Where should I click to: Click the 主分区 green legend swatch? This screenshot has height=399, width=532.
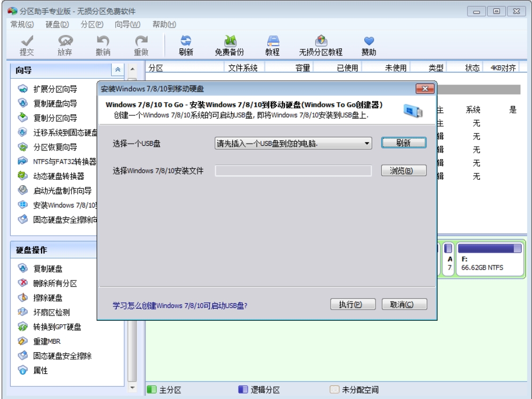(152, 389)
